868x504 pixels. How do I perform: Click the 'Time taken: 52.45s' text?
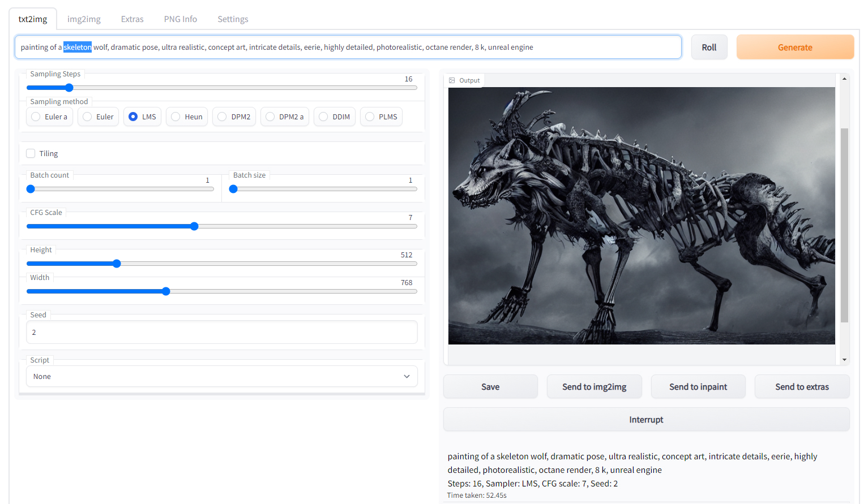click(x=477, y=496)
